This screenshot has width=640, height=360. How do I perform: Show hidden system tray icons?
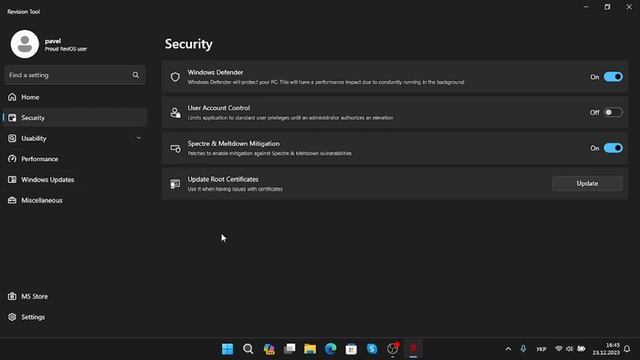508,349
